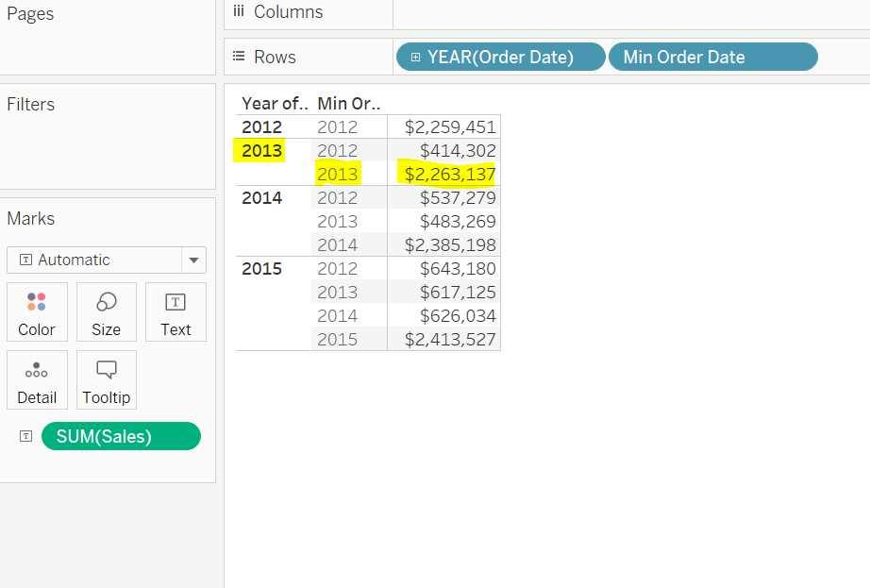Screen dimensions: 870x588
Task: Select the SUM(Sales) pill on Marks
Action: [121, 436]
